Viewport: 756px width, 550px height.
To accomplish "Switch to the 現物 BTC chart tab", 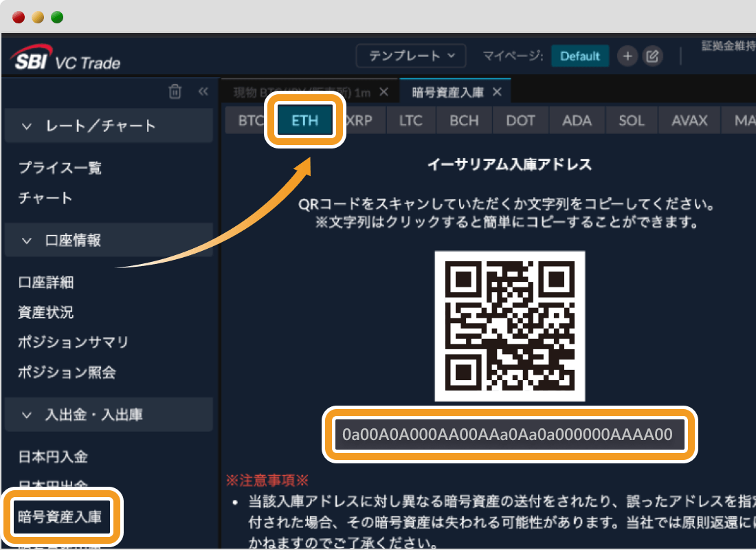I will (310, 91).
